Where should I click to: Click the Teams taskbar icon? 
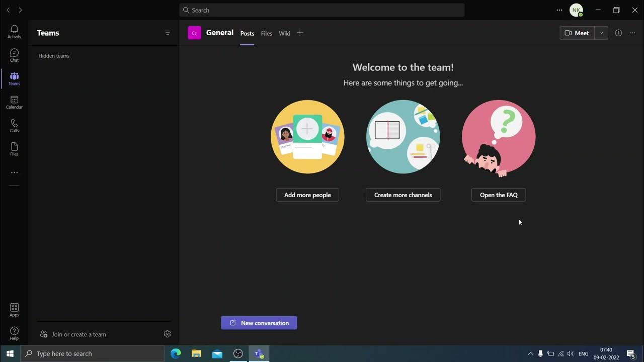coord(259,353)
